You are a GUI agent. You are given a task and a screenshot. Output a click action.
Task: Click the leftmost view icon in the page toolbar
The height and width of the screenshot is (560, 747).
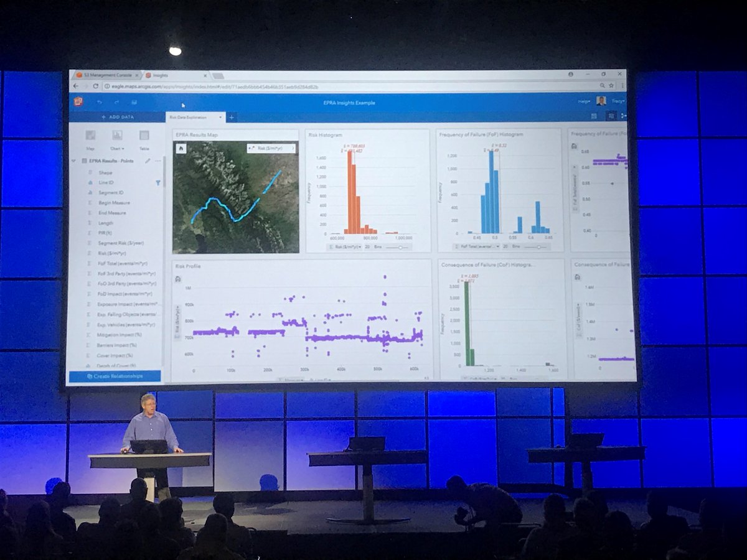(x=594, y=116)
